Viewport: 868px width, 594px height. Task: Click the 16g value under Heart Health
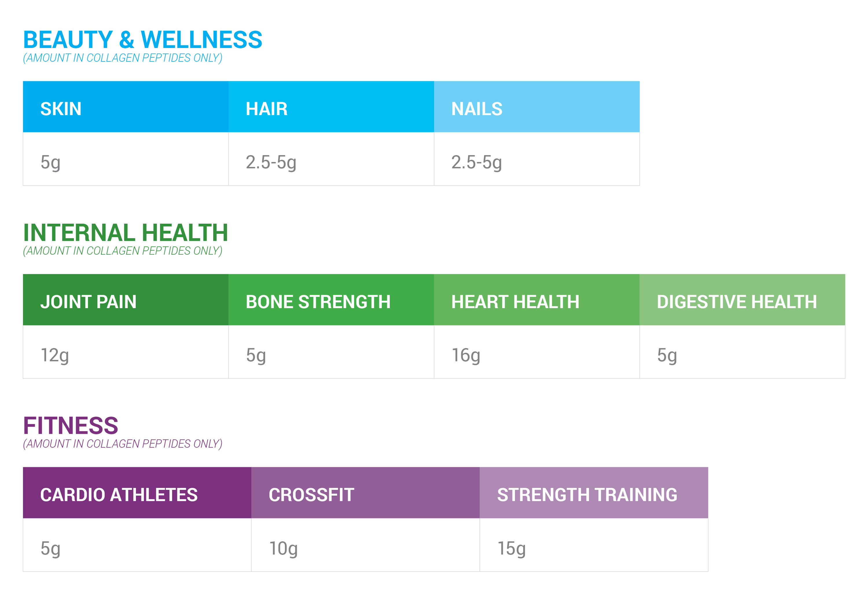(466, 355)
